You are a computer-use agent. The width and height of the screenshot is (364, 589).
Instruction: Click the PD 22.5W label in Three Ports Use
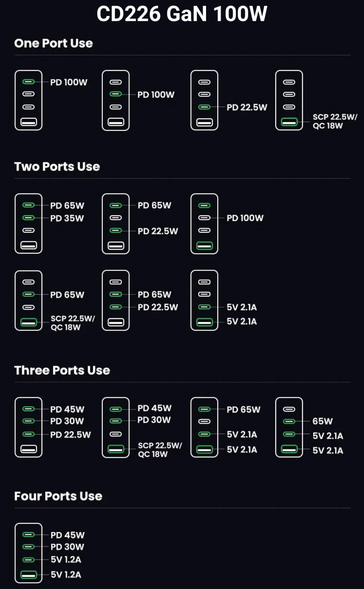(x=71, y=435)
